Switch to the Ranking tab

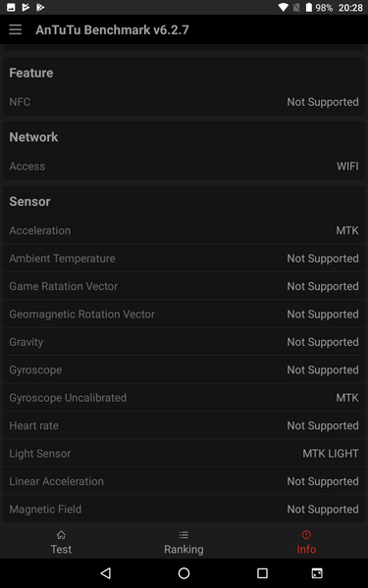click(x=184, y=542)
